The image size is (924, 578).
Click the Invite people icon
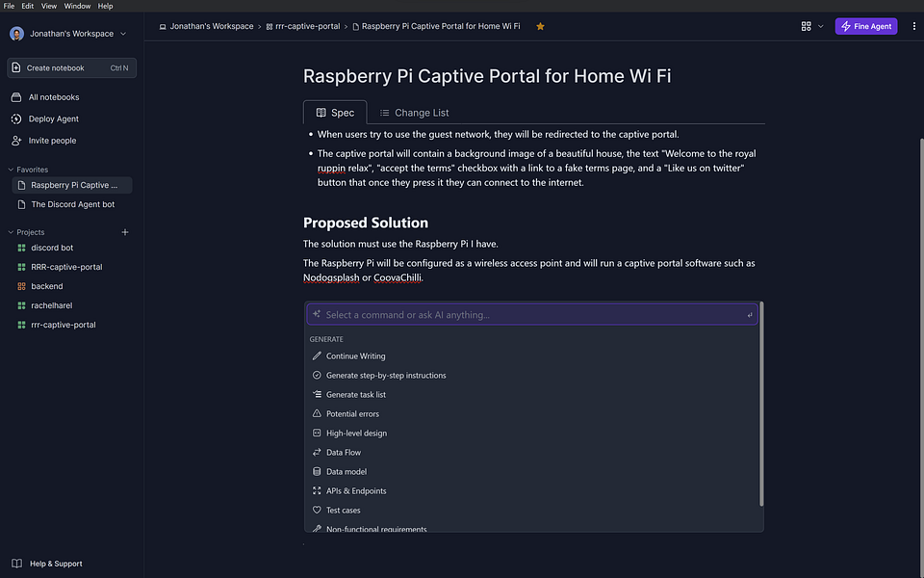(x=16, y=141)
